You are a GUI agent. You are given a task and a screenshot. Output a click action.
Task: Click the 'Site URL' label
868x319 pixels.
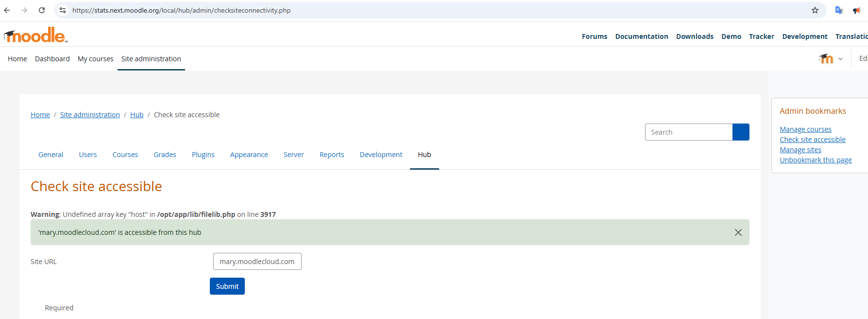tap(44, 262)
